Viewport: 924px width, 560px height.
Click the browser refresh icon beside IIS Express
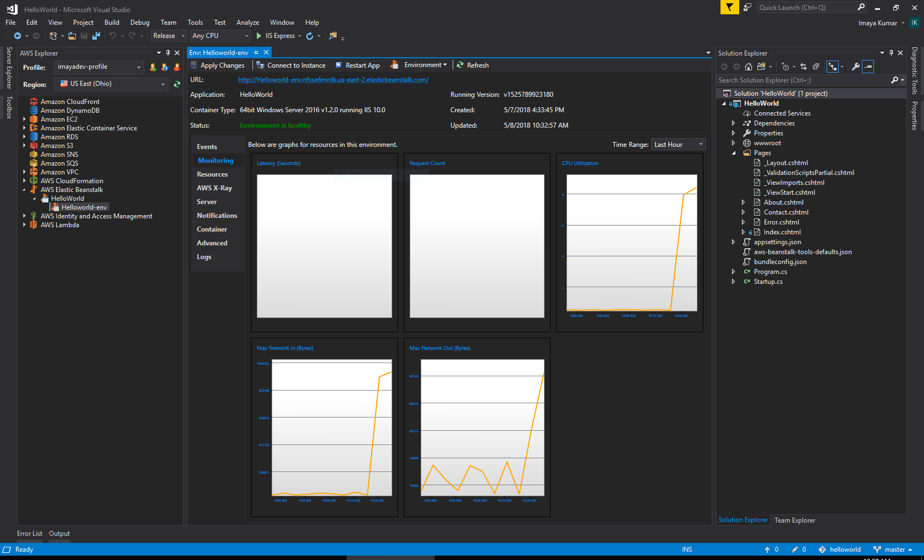click(x=310, y=36)
